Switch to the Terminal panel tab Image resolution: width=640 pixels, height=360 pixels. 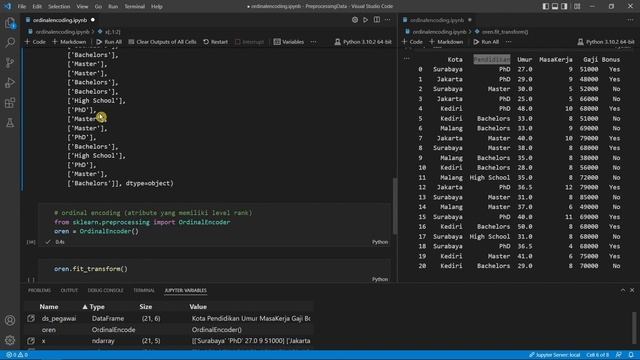(144, 290)
